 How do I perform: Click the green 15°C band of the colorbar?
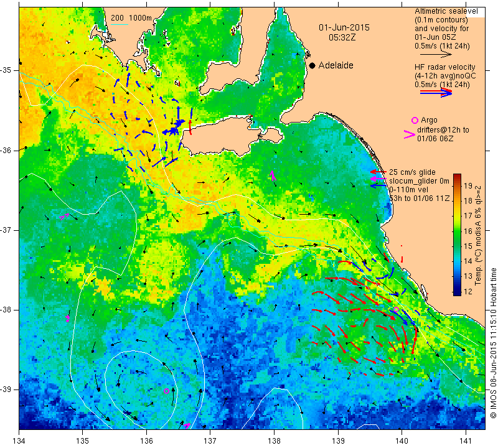coord(457,246)
